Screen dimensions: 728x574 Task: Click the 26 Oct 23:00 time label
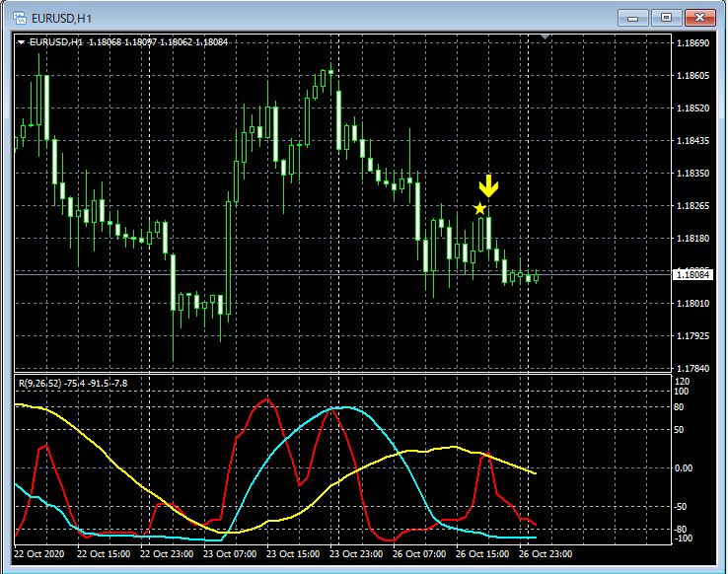[x=546, y=554]
